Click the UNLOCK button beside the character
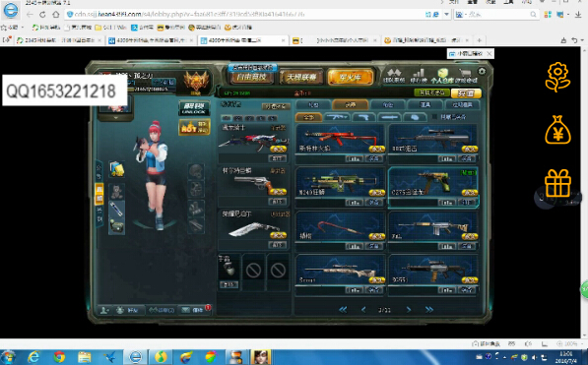 point(194,108)
